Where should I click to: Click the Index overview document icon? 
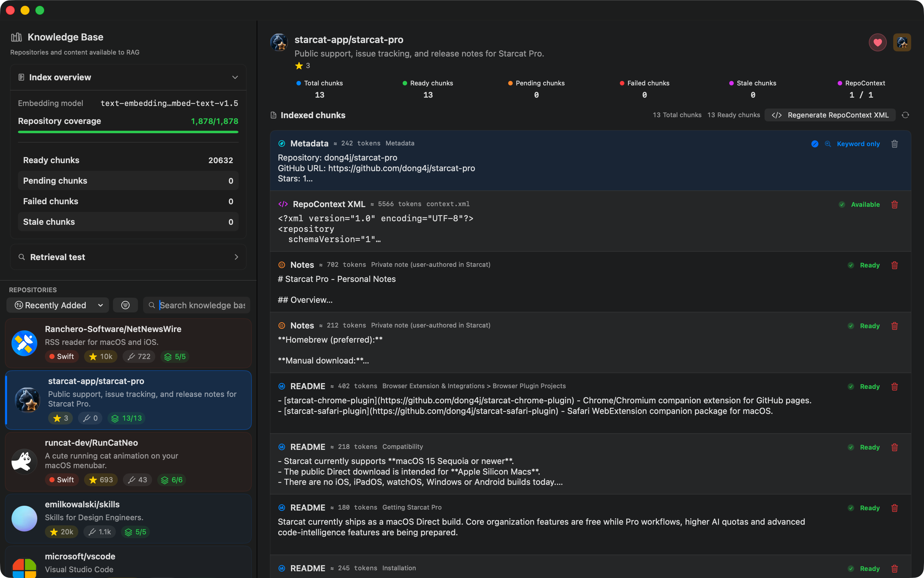point(21,77)
